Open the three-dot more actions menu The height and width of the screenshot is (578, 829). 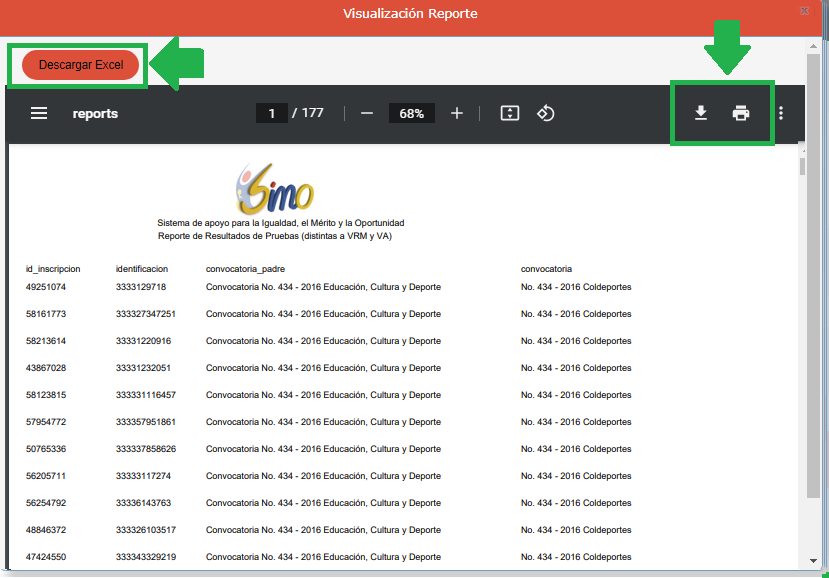coord(781,114)
